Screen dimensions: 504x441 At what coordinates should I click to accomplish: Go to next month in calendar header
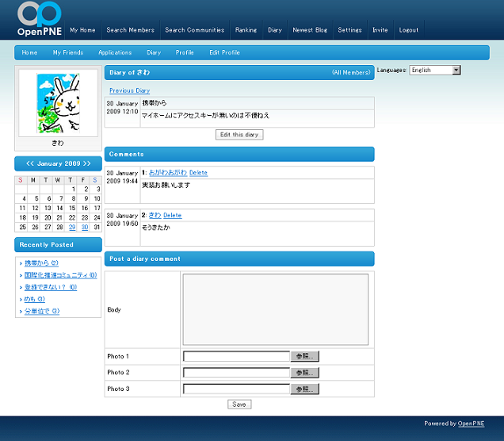point(86,163)
